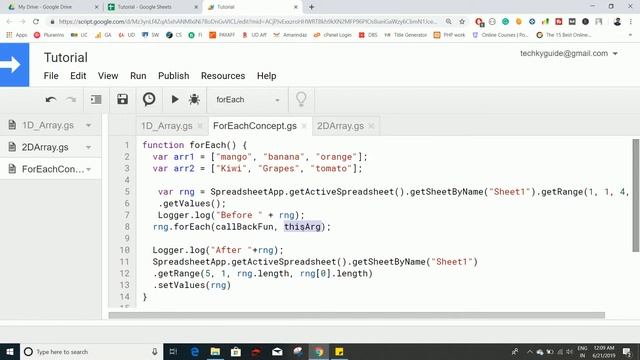Click the horizontal scrollbar below the code
Image resolution: width=640 pixels, height=360 pixels.
pyautogui.click(x=357, y=315)
